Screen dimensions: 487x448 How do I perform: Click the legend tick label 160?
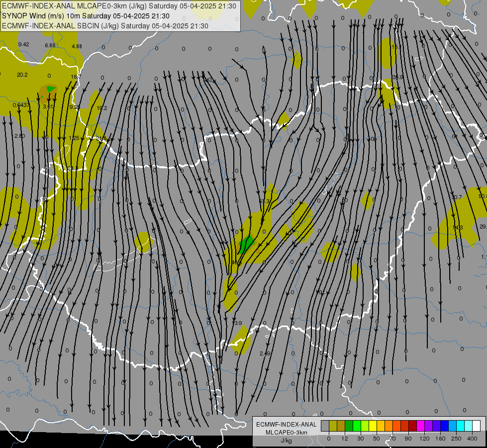point(440,439)
